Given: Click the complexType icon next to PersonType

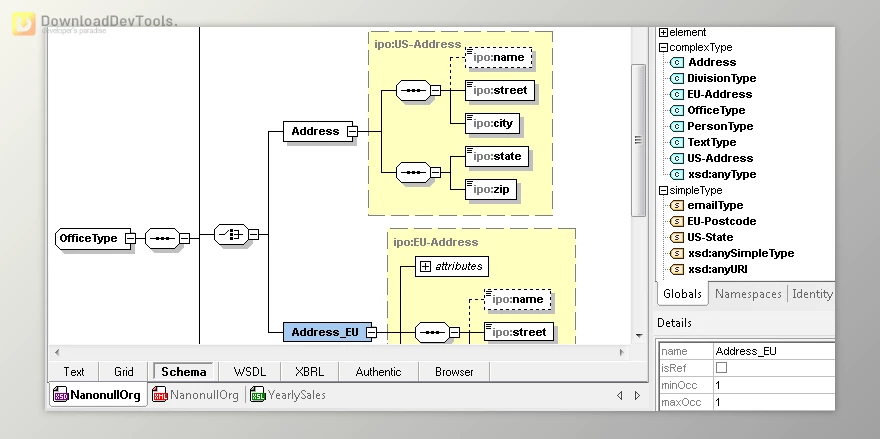Looking at the screenshot, I should click(676, 126).
